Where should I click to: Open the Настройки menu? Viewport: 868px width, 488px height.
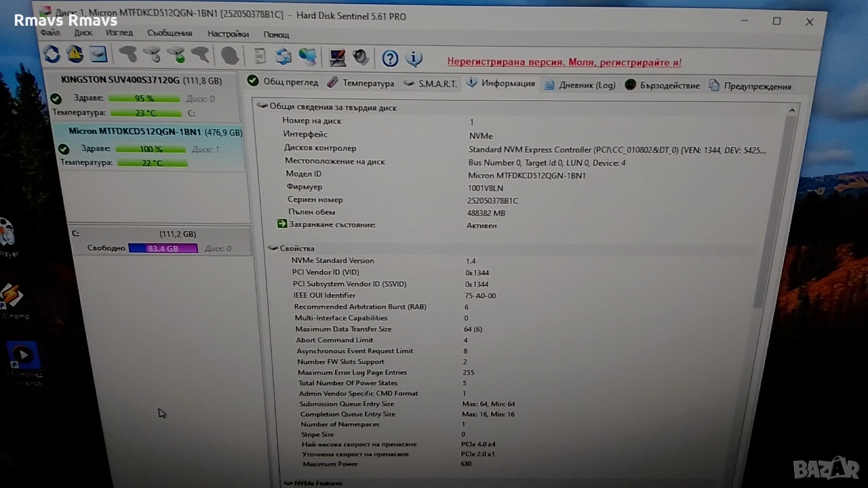(x=228, y=34)
